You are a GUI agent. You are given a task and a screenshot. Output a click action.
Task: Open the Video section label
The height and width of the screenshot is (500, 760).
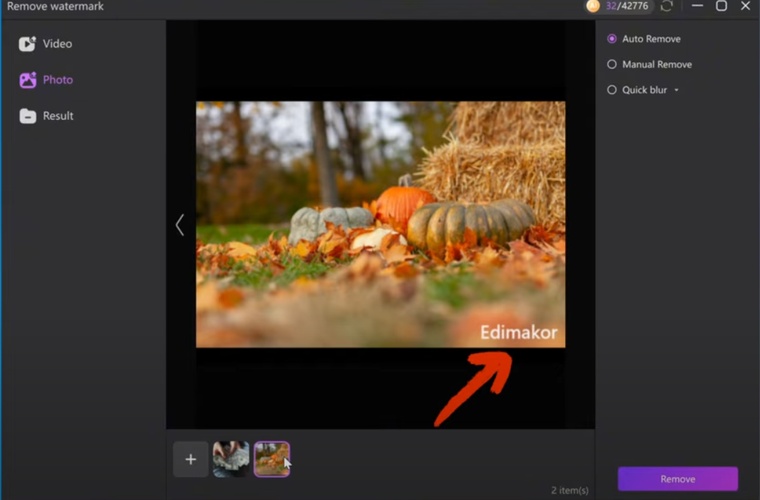tap(57, 44)
